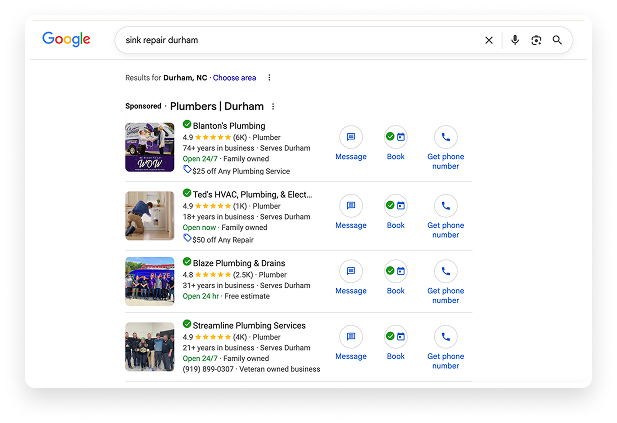This screenshot has width=617, height=423.
Task: Click Get phone number for Ted's HVAC
Action: (x=445, y=230)
